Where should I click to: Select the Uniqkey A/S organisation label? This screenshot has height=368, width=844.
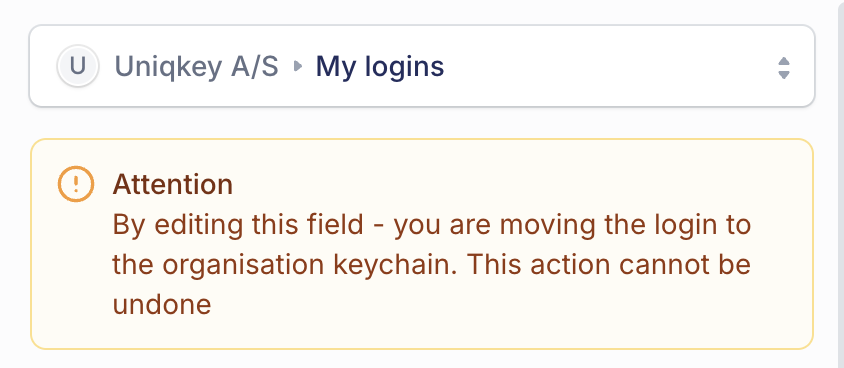(x=196, y=67)
